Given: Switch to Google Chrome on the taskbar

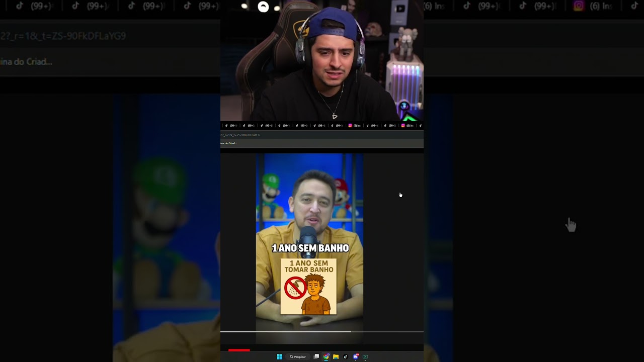Looking at the screenshot, I should [x=326, y=356].
